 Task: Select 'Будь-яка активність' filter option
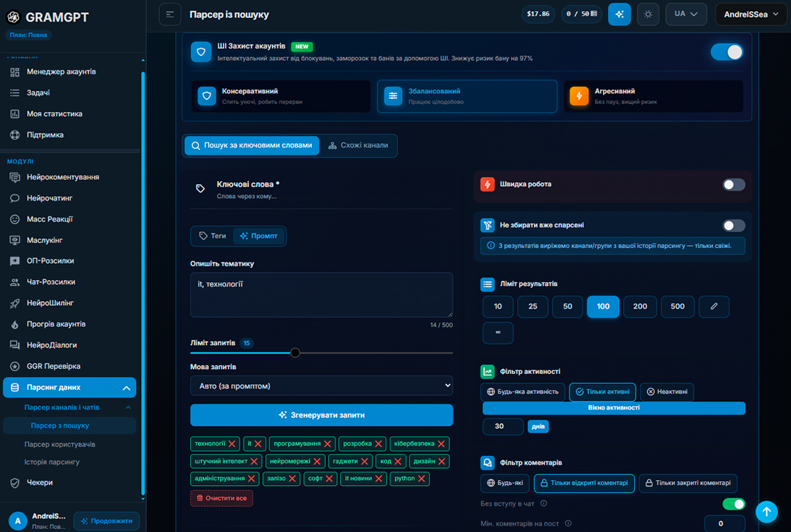tap(523, 392)
